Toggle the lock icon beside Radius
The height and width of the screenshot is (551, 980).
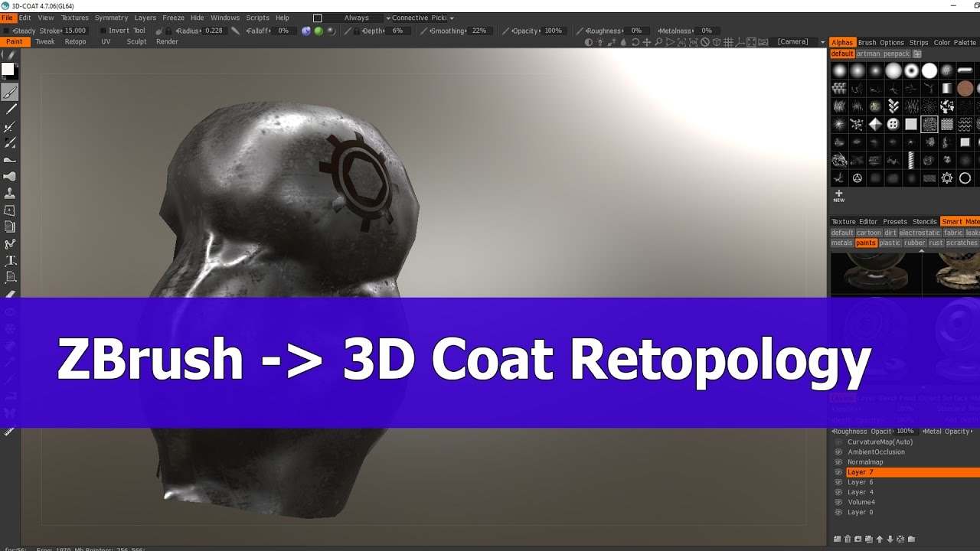tap(169, 31)
